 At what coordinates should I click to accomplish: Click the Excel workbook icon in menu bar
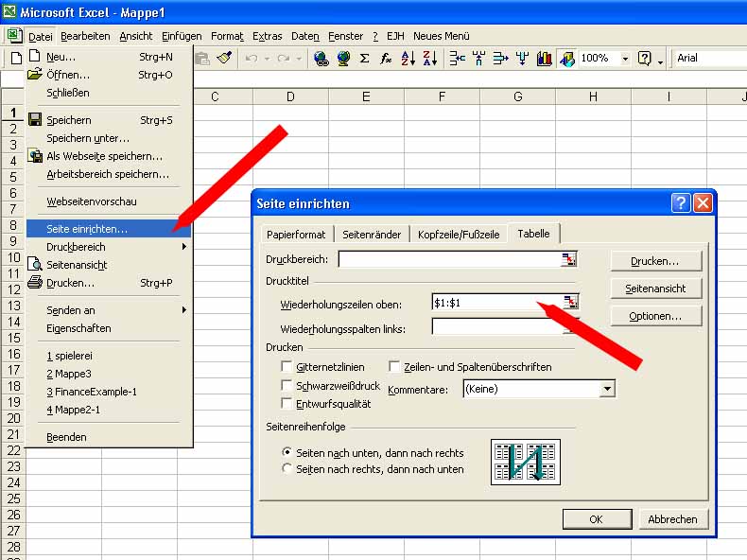click(x=14, y=36)
